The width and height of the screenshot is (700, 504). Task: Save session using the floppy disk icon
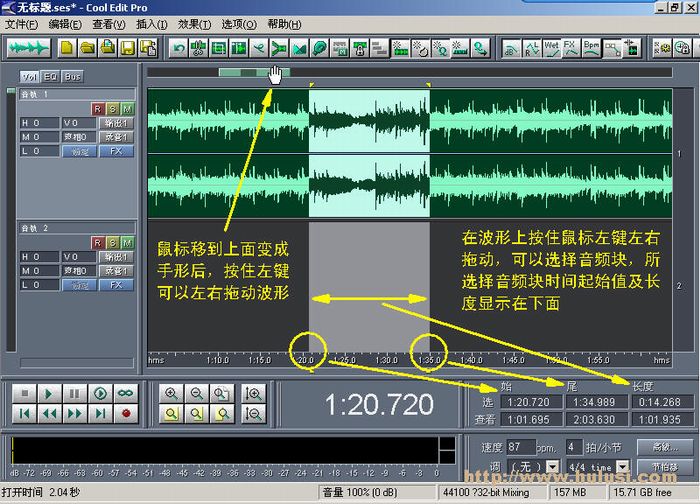[x=128, y=48]
